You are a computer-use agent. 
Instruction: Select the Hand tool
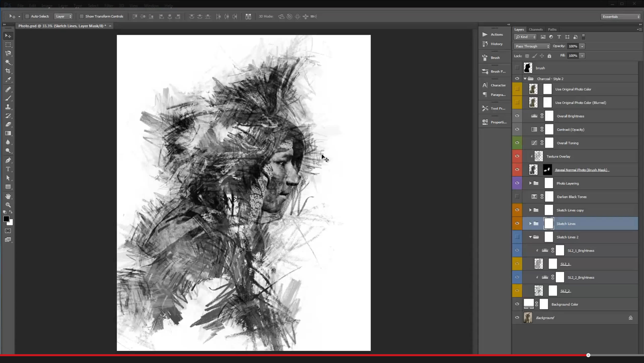coord(8,196)
